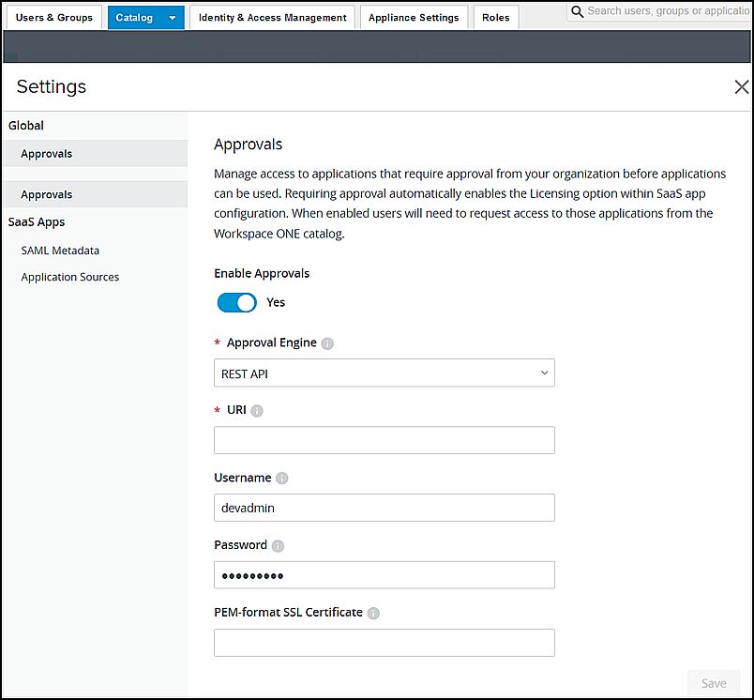Click the PEM-format SSL Certificate field
The height and width of the screenshot is (700, 754).
point(385,643)
